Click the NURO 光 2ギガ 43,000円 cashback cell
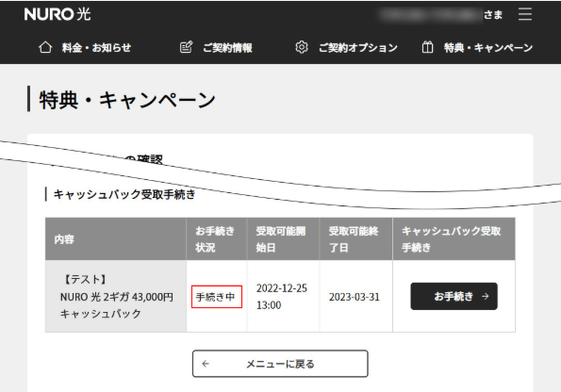This screenshot has width=561, height=392. (x=116, y=297)
